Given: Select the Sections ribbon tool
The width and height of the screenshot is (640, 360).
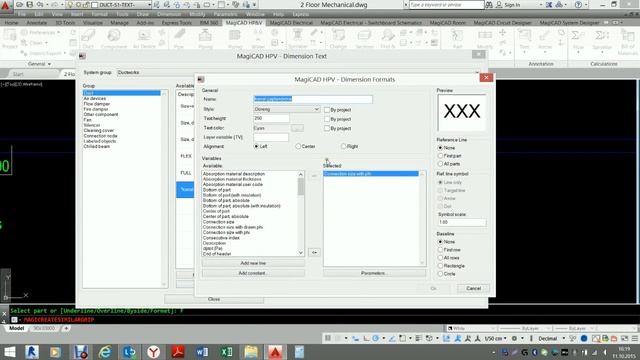Looking at the screenshot, I should [364, 40].
